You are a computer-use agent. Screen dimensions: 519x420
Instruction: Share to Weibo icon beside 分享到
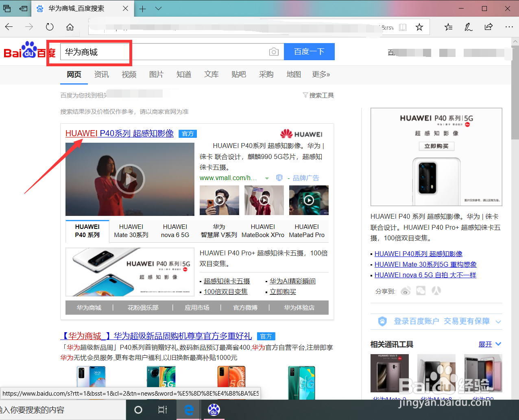[406, 291]
